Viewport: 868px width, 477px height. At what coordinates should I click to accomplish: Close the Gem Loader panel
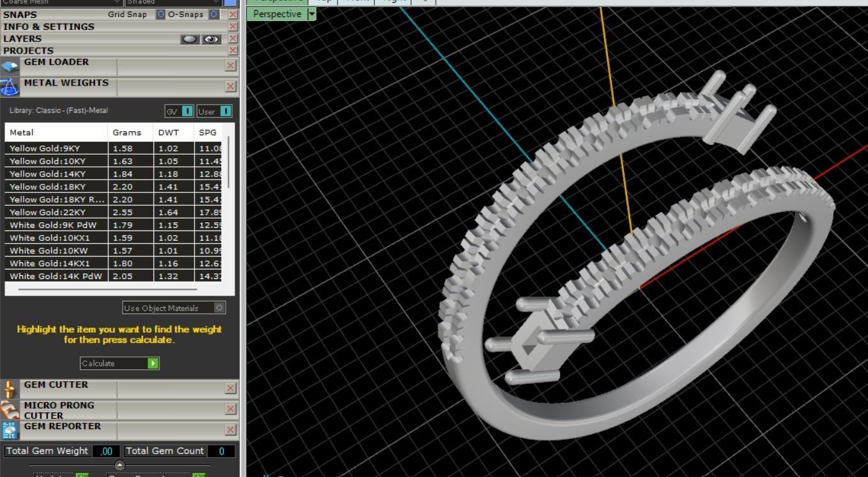coord(231,66)
